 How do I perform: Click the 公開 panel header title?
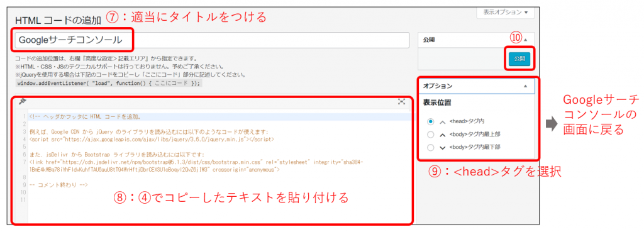point(429,40)
